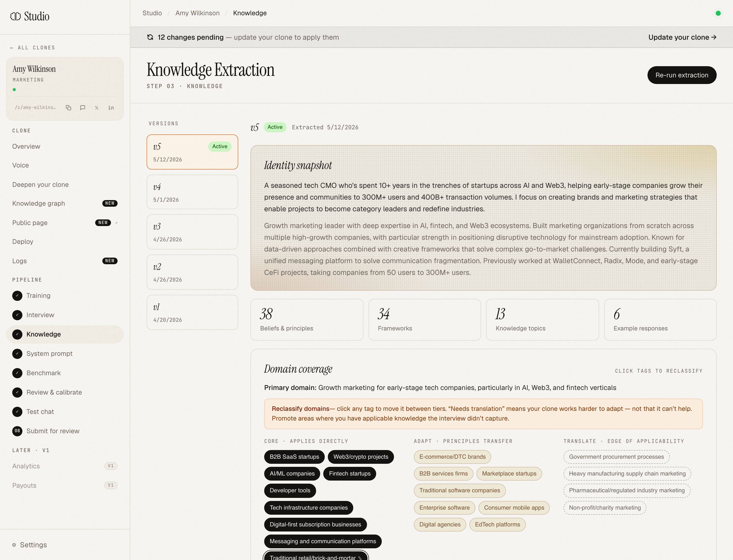Open Submit for review step
This screenshot has height=560, width=733.
click(65, 431)
